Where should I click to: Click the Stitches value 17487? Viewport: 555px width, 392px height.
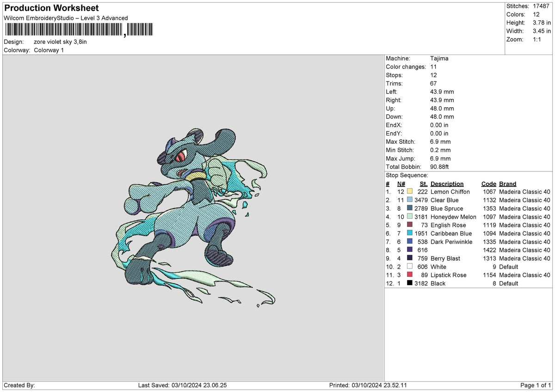[x=542, y=6]
